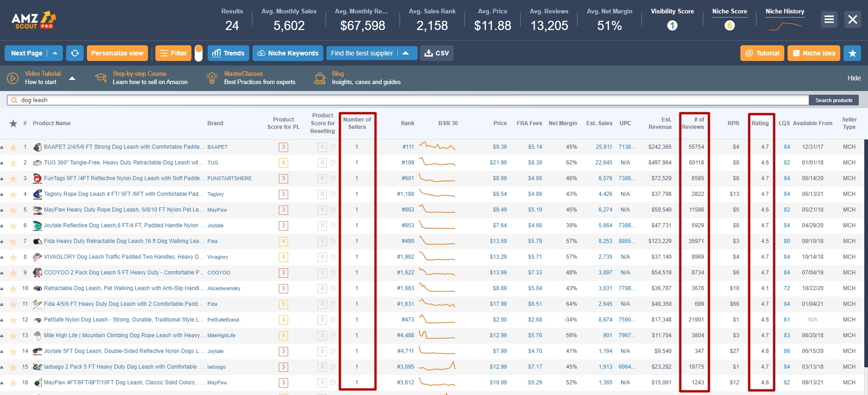Viewport: 868px width, 395px height.
Task: Click the Step-by-step Course graduation cap icon
Action: pos(100,78)
